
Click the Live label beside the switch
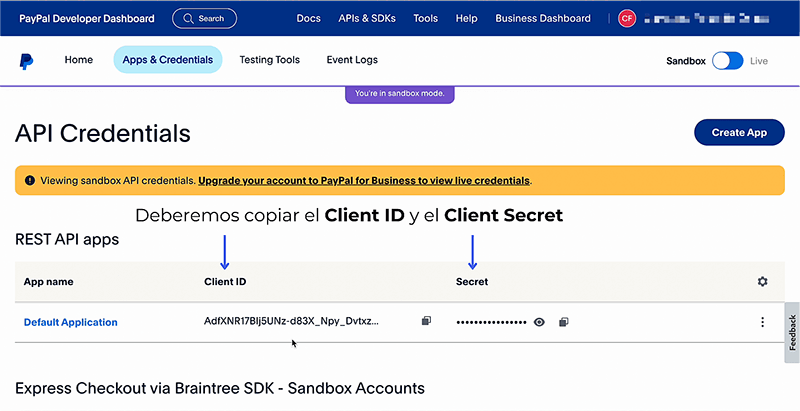click(759, 61)
